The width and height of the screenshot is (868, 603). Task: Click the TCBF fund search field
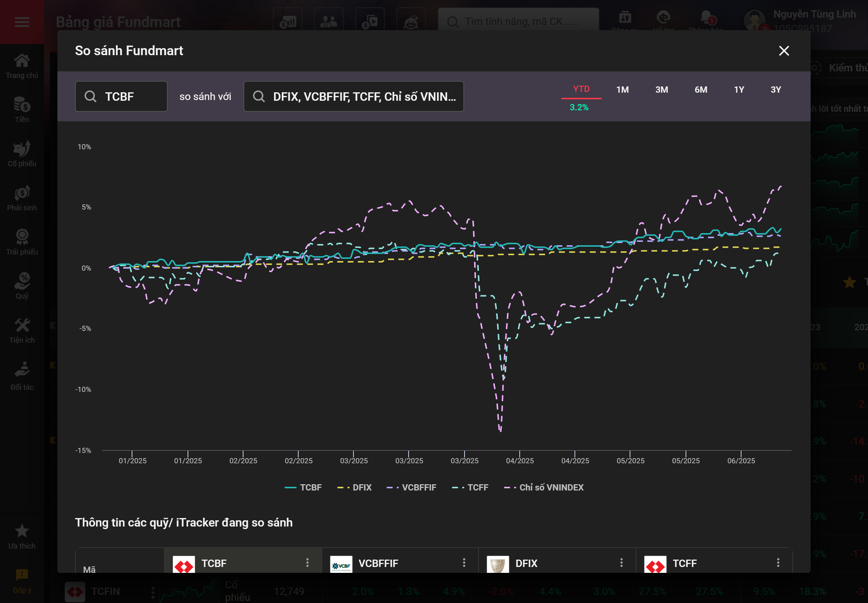[x=121, y=96]
